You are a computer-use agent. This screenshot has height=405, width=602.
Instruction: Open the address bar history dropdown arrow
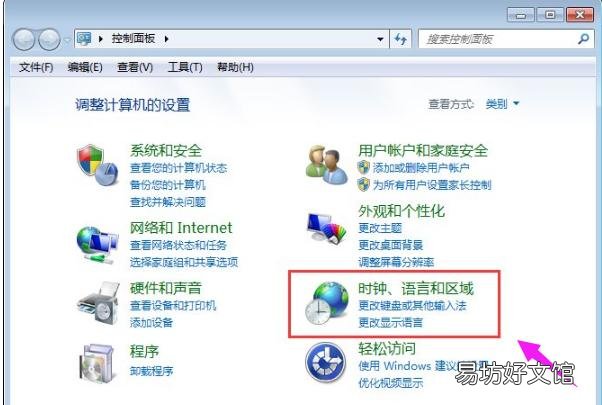click(x=380, y=39)
